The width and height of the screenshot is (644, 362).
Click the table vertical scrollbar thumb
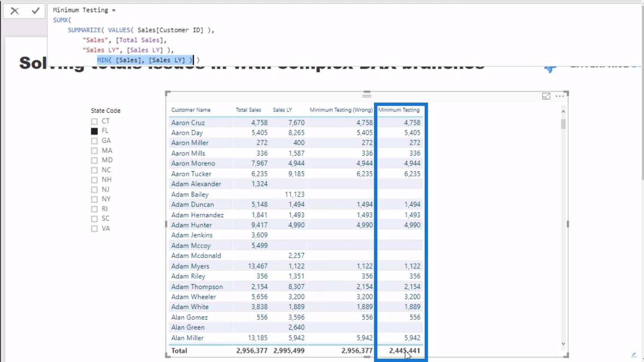pos(563,124)
